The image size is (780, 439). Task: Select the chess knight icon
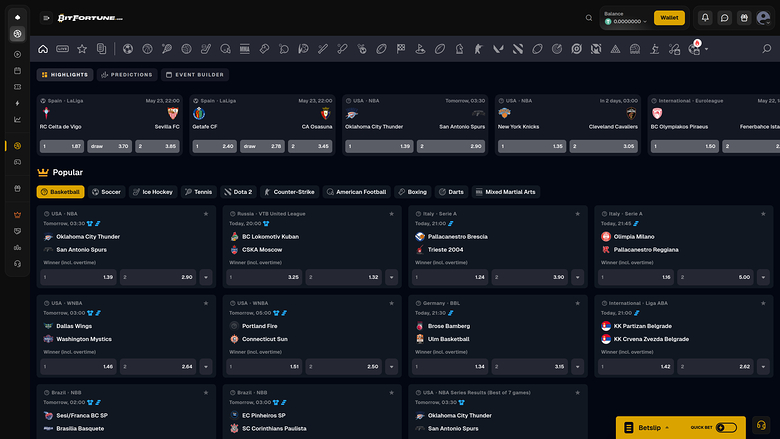(459, 49)
